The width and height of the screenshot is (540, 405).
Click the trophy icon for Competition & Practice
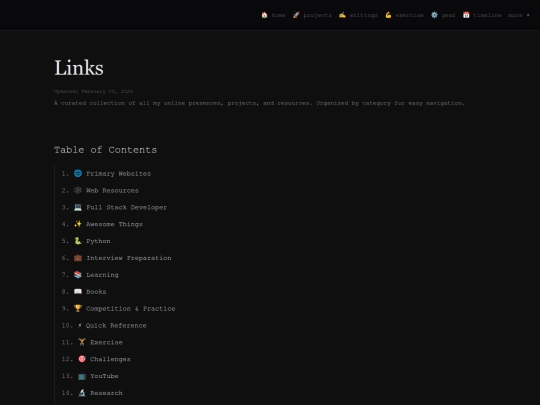[x=78, y=308]
